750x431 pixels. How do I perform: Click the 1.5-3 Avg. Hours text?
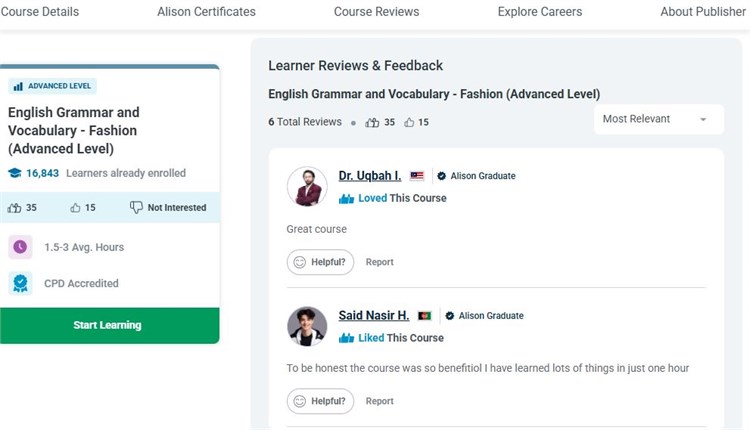[84, 247]
